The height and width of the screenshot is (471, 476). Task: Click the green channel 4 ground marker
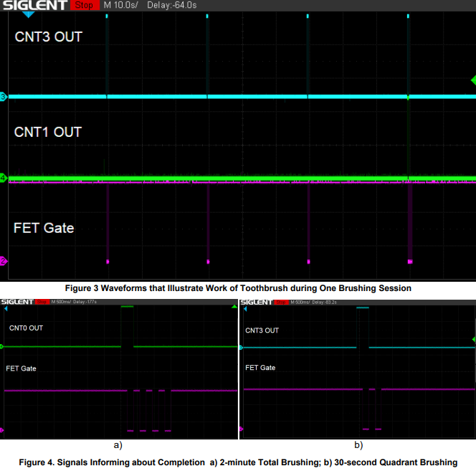click(3, 177)
